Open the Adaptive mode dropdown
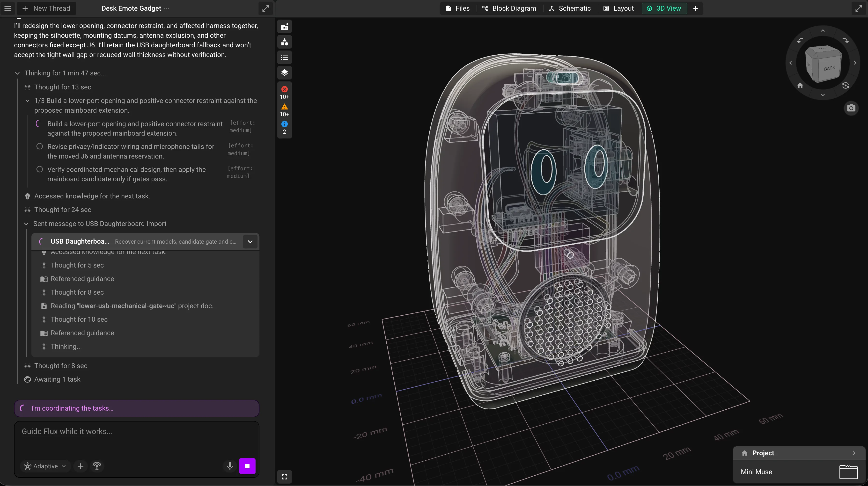 tap(45, 466)
